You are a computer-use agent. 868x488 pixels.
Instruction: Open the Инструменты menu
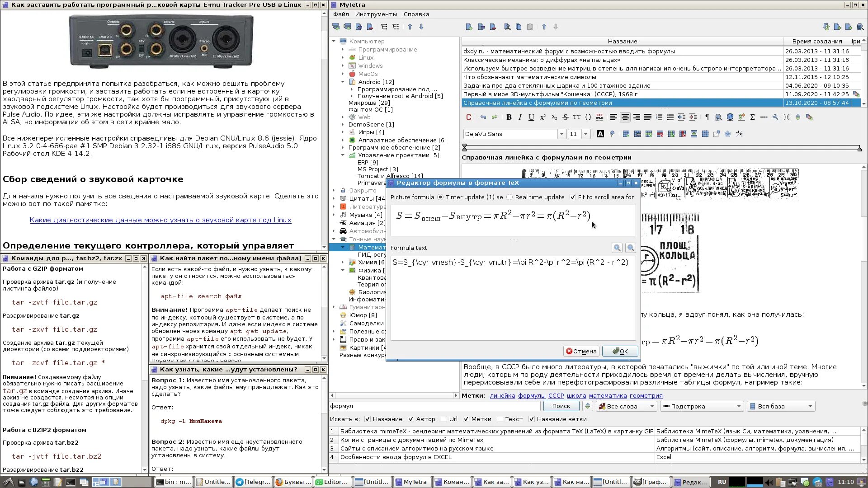click(x=376, y=14)
